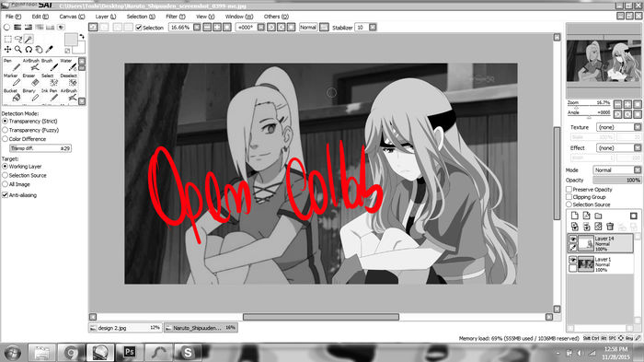Show the RGB slider panel

[17, 27]
